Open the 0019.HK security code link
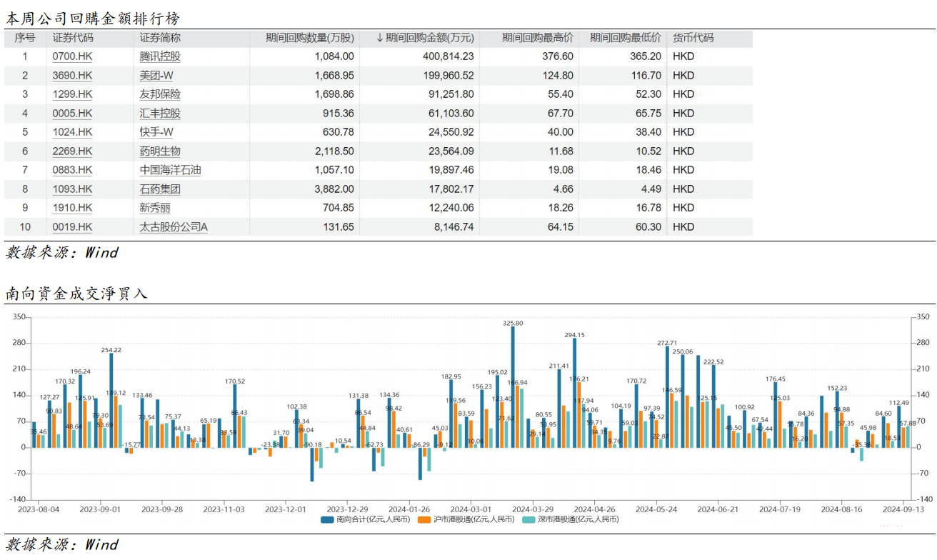Image resolution: width=937 pixels, height=560 pixels. [x=72, y=227]
